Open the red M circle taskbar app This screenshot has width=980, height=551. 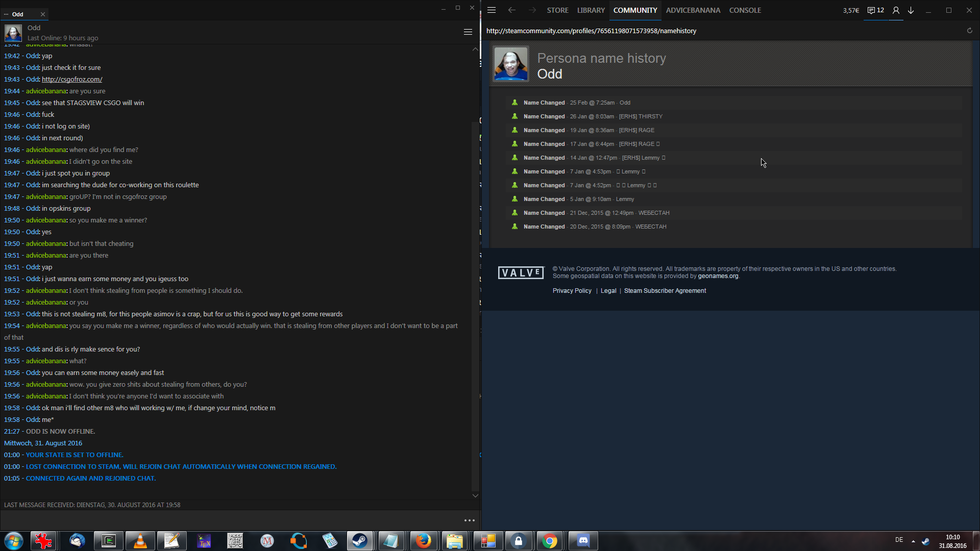267,541
